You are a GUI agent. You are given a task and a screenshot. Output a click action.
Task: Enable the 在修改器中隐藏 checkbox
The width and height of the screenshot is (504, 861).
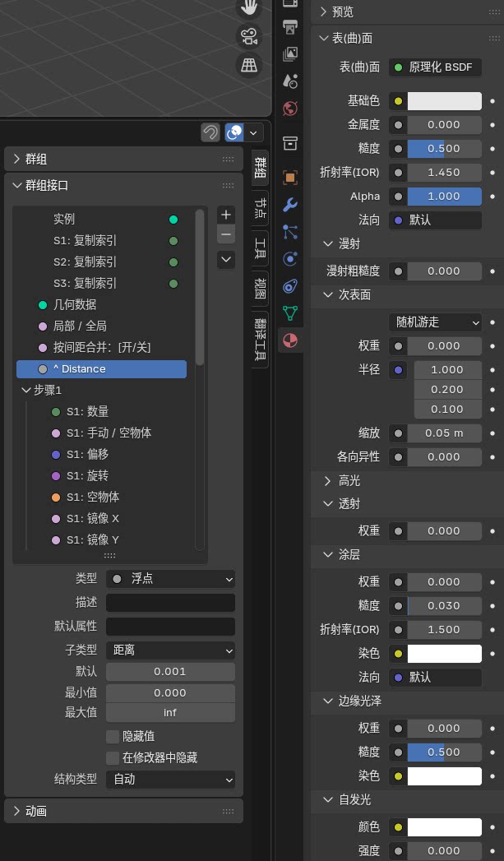click(x=113, y=758)
